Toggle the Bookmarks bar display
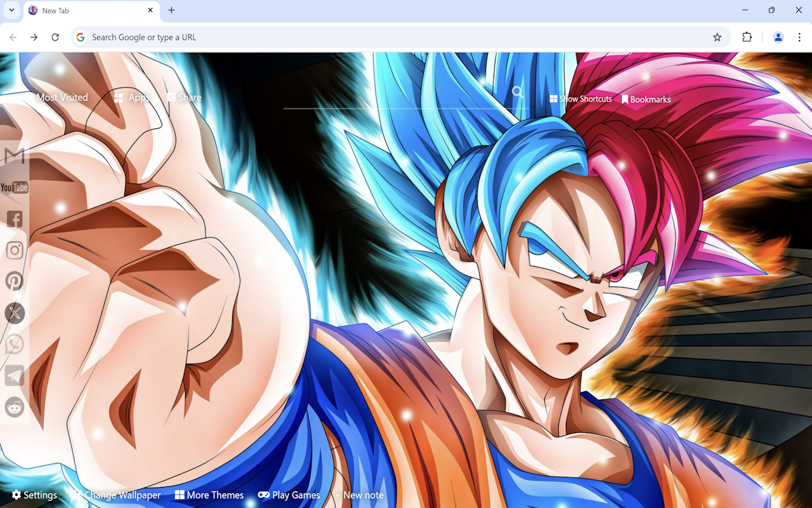Image resolution: width=812 pixels, height=508 pixels. click(646, 99)
